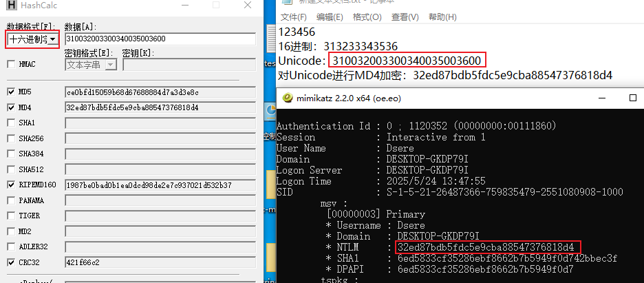Enable the SHA1 checkbox
This screenshot has width=644, height=283.
[x=11, y=123]
